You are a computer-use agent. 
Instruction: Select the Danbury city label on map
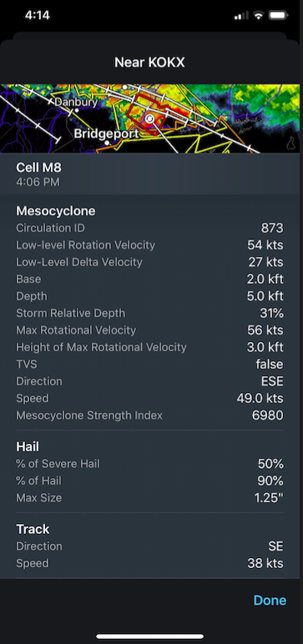click(x=76, y=102)
